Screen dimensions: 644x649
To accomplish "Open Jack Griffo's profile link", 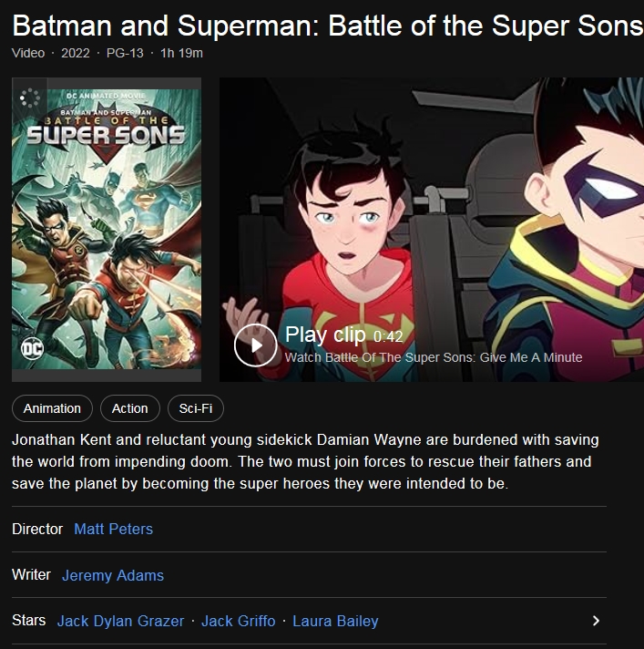I will click(238, 621).
